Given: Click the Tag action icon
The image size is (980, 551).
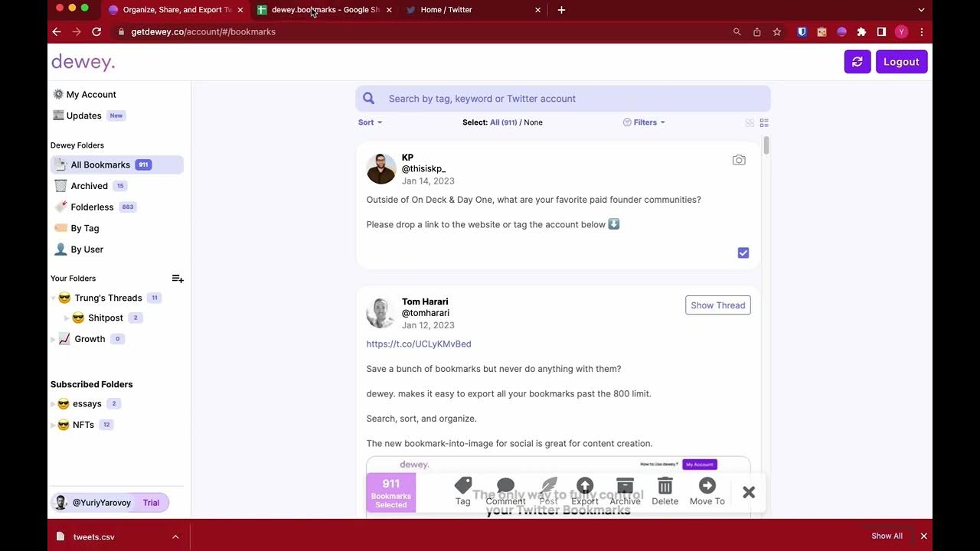Looking at the screenshot, I should coord(463,486).
